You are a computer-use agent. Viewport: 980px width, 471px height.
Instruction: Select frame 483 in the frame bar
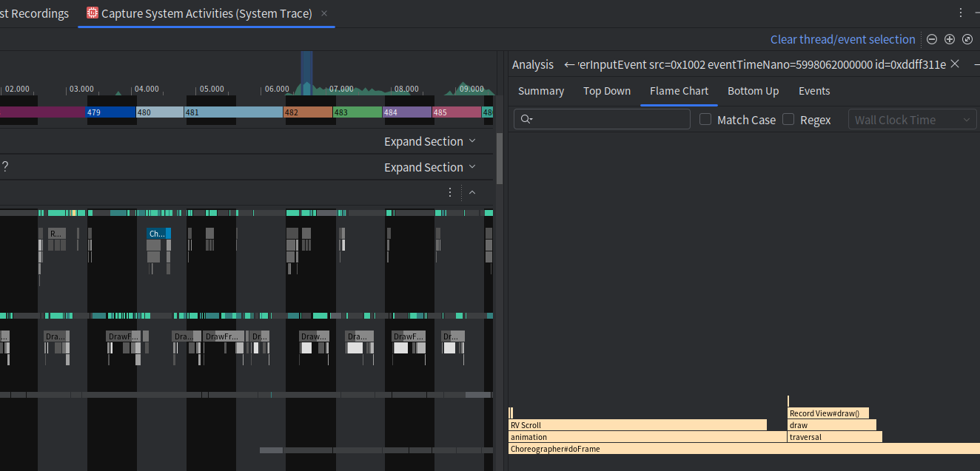click(x=358, y=112)
